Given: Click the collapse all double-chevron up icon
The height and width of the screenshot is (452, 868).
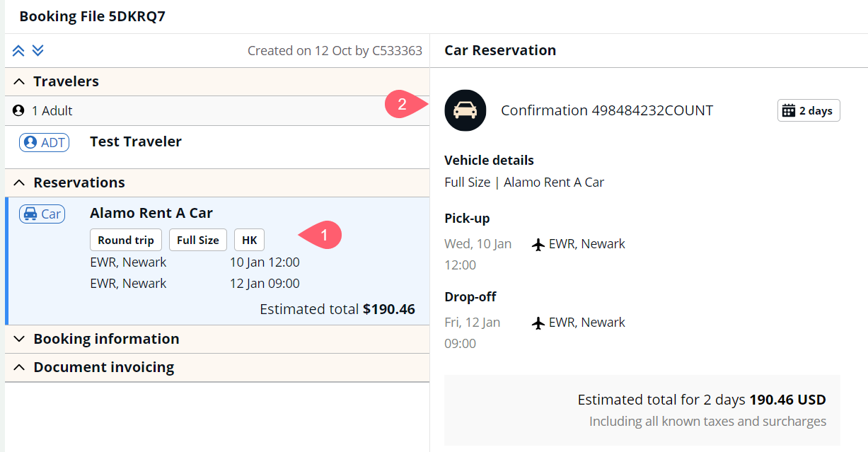Looking at the screenshot, I should [18, 50].
